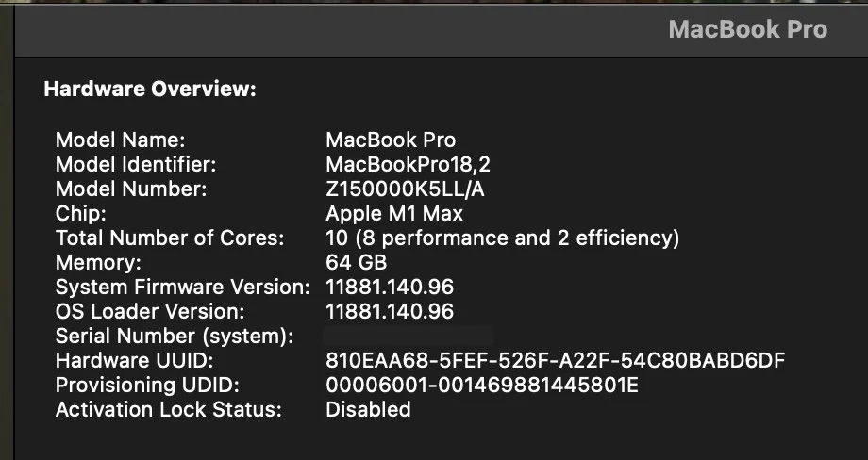Select the 10 cores performance and efficiency value
868x460 pixels.
point(503,238)
